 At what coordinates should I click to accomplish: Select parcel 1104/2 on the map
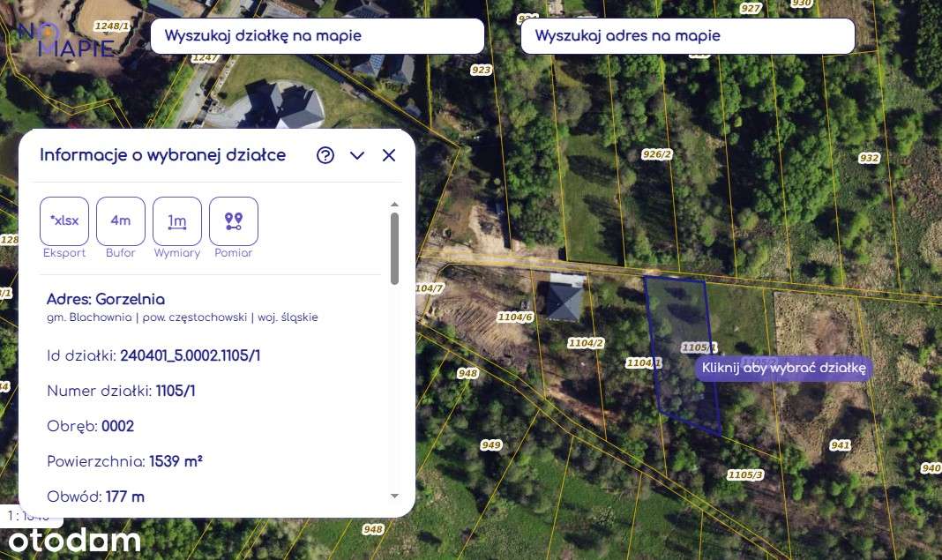tap(586, 343)
